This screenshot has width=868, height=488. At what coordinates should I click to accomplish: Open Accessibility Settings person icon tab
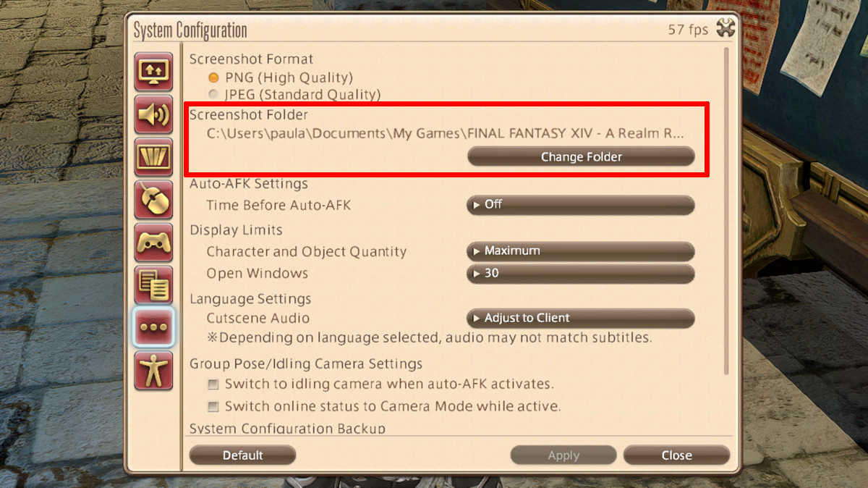click(153, 370)
